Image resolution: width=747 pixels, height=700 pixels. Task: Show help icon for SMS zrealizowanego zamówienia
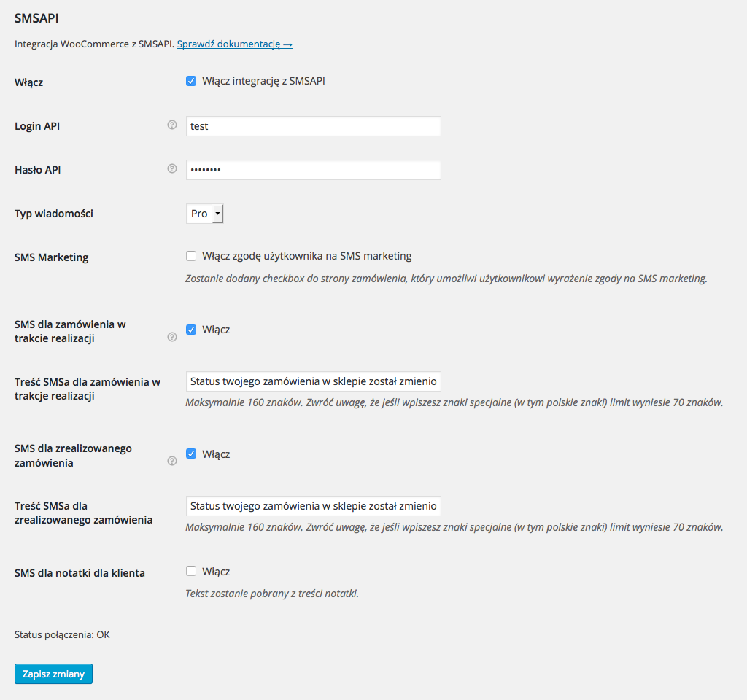coord(172,461)
